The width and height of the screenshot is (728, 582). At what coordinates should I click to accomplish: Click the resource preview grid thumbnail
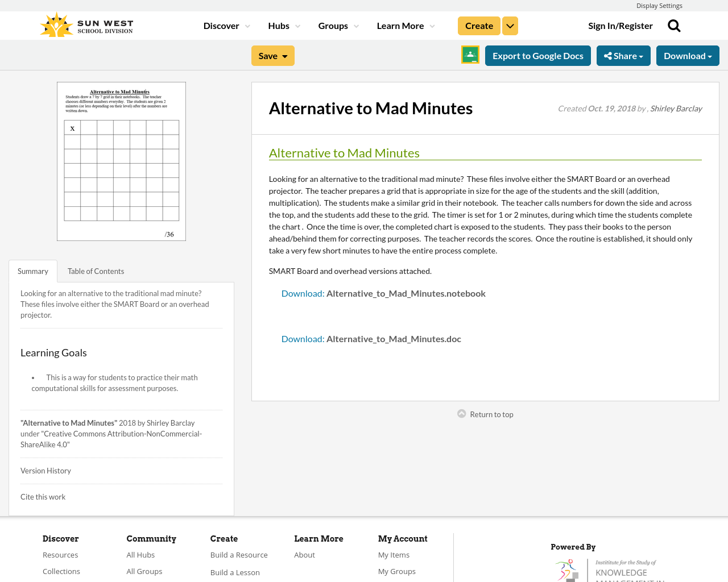121,161
